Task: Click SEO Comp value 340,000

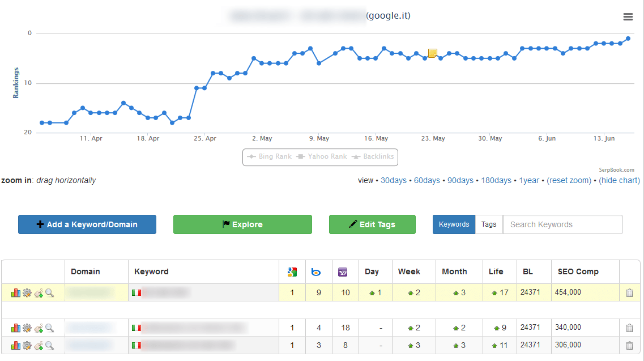Action: [568, 328]
